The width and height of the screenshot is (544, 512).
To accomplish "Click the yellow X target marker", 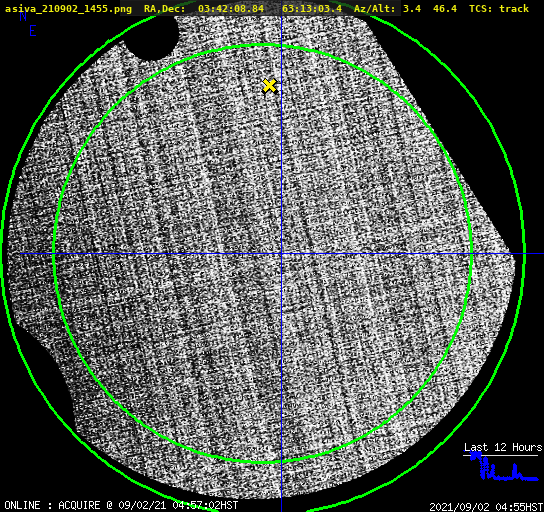I will [x=270, y=86].
